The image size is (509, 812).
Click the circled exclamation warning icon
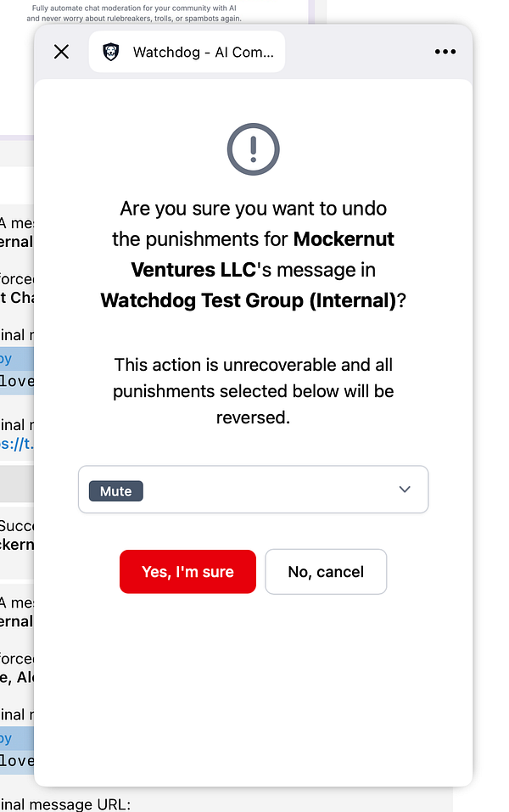point(253,148)
